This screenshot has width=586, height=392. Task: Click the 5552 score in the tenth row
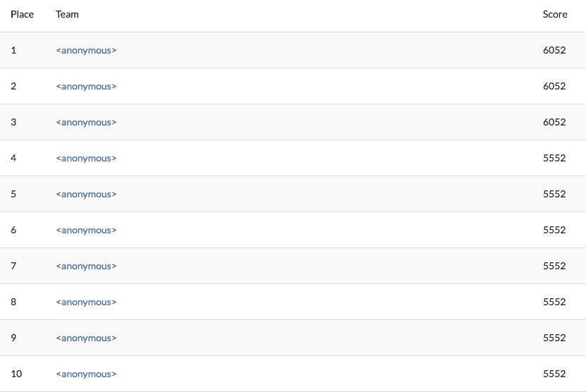click(554, 374)
